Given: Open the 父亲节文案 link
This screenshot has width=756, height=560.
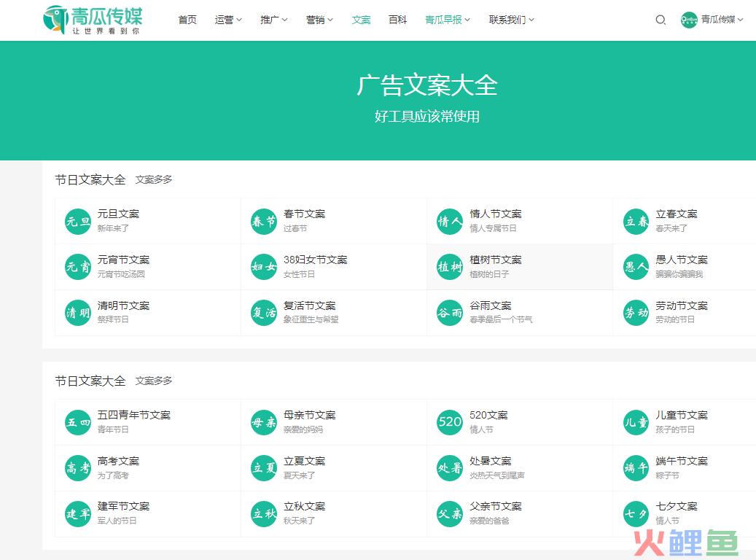Looking at the screenshot, I should [x=496, y=506].
